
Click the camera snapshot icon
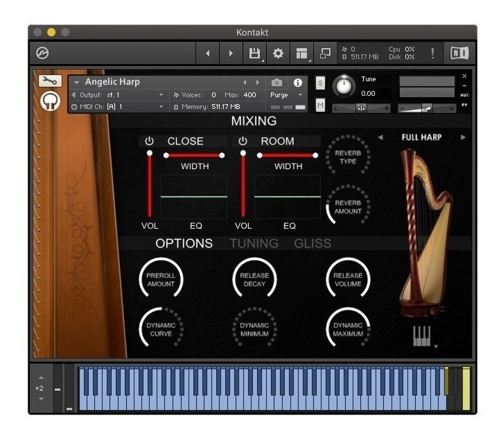pos(277,82)
